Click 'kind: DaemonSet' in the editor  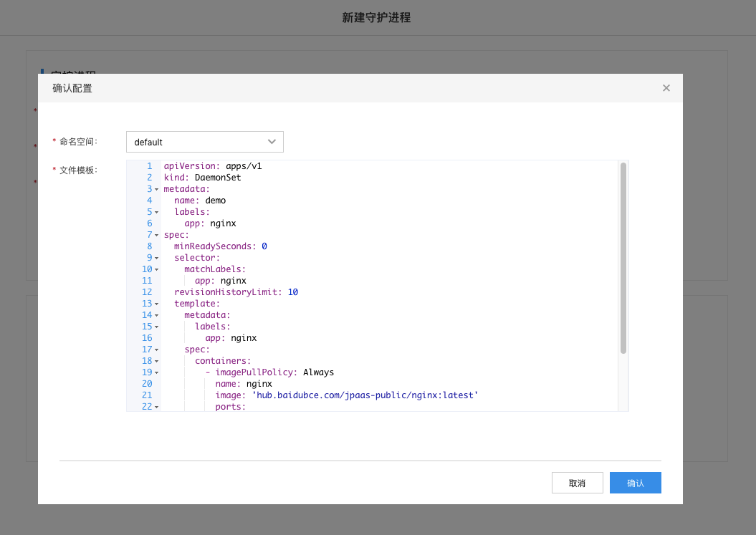203,178
